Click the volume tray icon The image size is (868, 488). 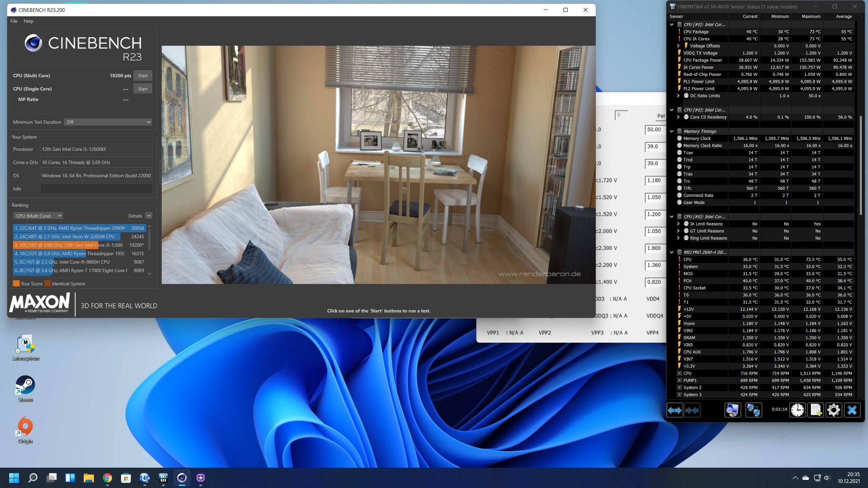pyautogui.click(x=827, y=478)
